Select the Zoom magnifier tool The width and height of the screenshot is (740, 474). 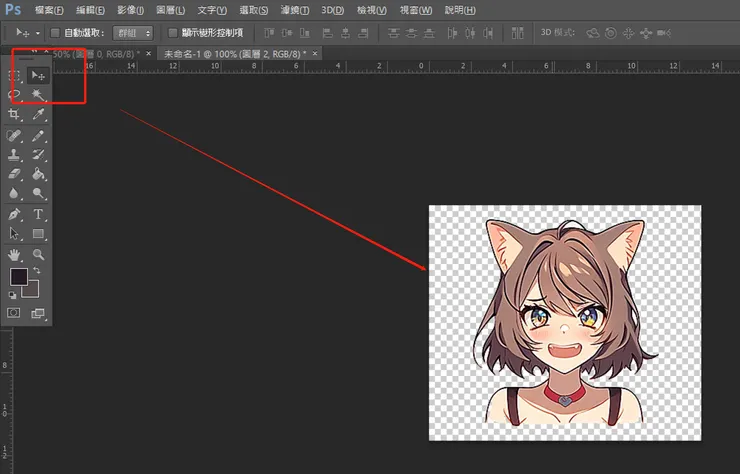[x=38, y=255]
